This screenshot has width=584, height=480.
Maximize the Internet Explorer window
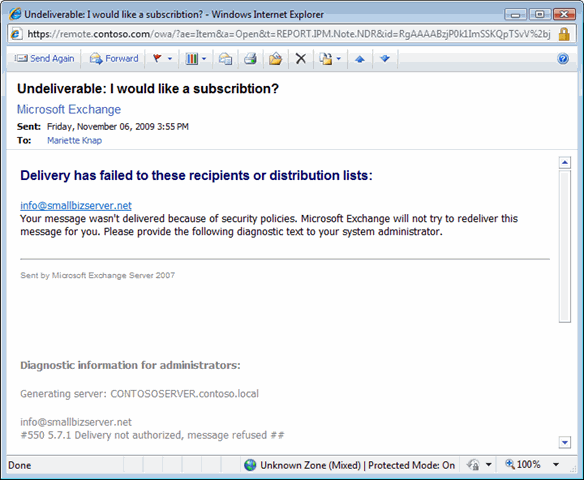coord(540,15)
